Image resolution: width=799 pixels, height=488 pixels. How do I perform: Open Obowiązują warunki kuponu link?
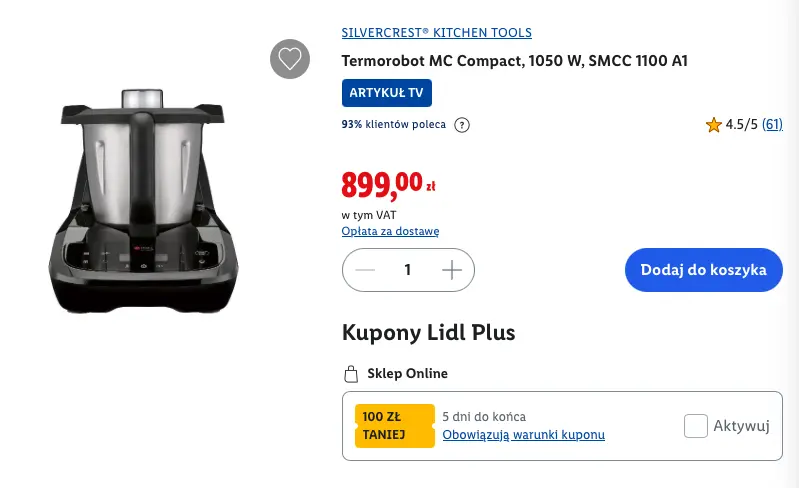523,435
